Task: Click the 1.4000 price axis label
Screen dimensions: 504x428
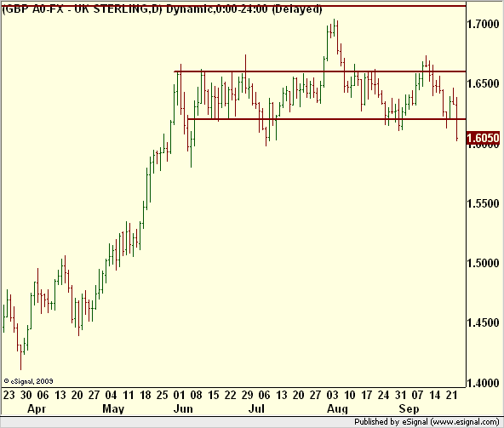Action: [483, 383]
